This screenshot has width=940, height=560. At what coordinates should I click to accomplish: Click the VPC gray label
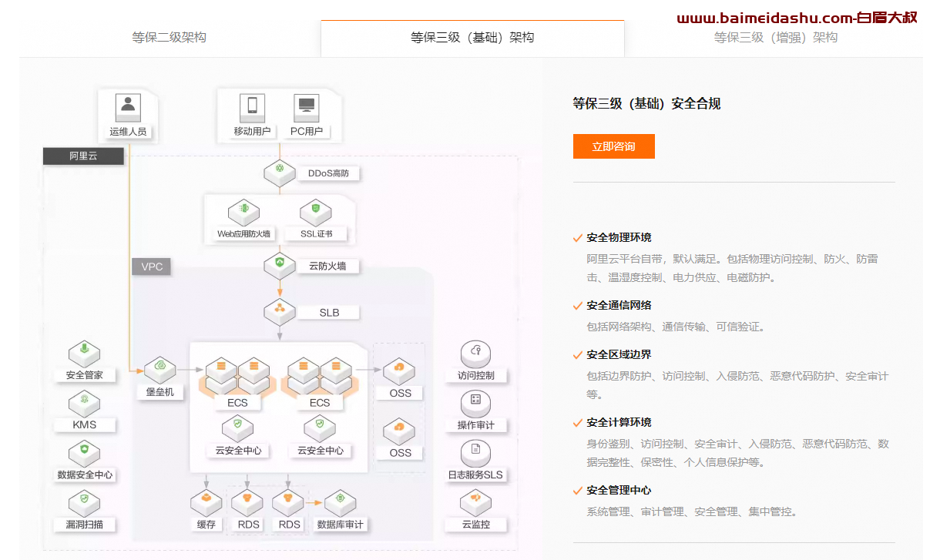click(x=152, y=267)
